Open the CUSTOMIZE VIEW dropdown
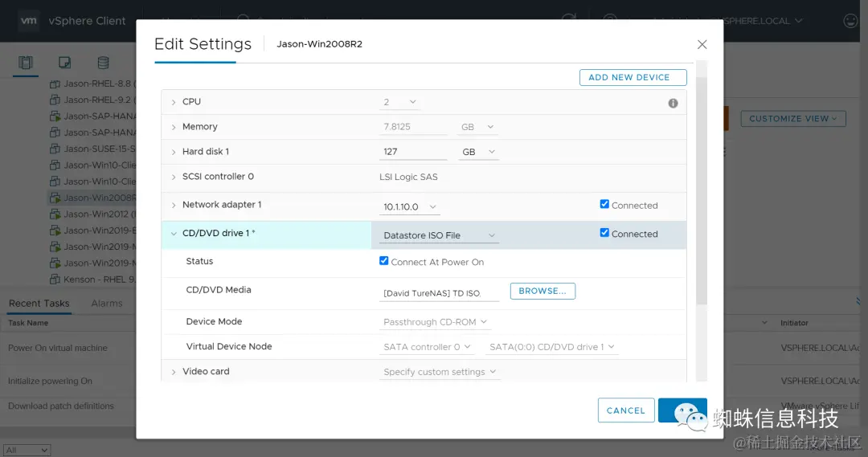 point(792,118)
